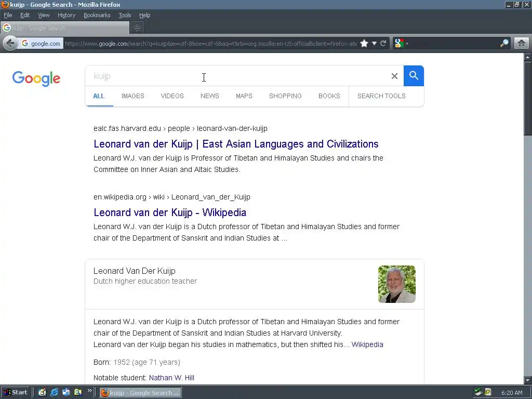Click the taskbar clock showing 6:20 AM
Image resolution: width=532 pixels, height=399 pixels.
(x=512, y=393)
